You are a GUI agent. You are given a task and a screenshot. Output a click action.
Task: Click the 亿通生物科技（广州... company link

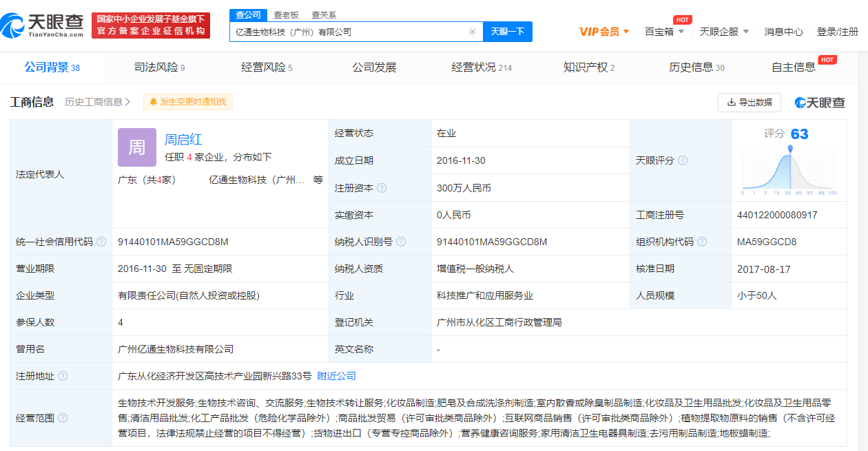point(257,180)
